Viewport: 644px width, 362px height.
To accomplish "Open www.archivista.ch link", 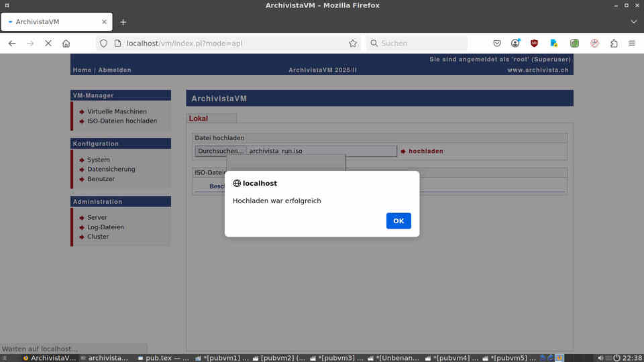I will pyautogui.click(x=538, y=70).
